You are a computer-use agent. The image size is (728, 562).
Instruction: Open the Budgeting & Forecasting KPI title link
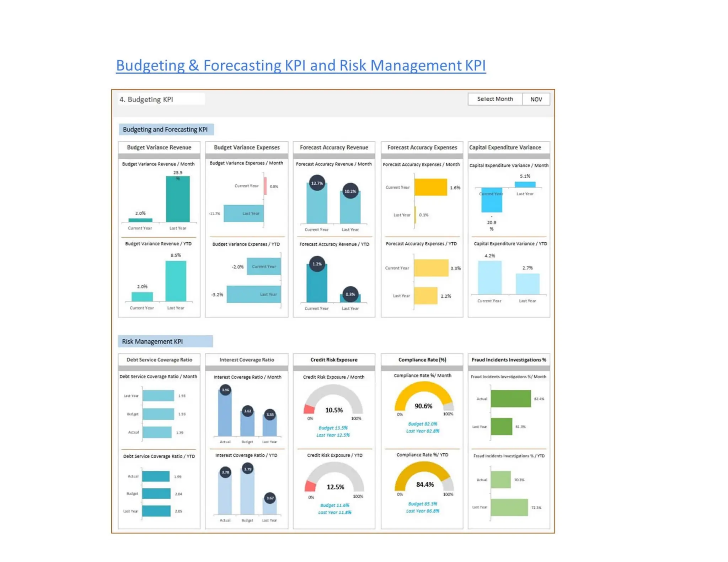tap(301, 65)
